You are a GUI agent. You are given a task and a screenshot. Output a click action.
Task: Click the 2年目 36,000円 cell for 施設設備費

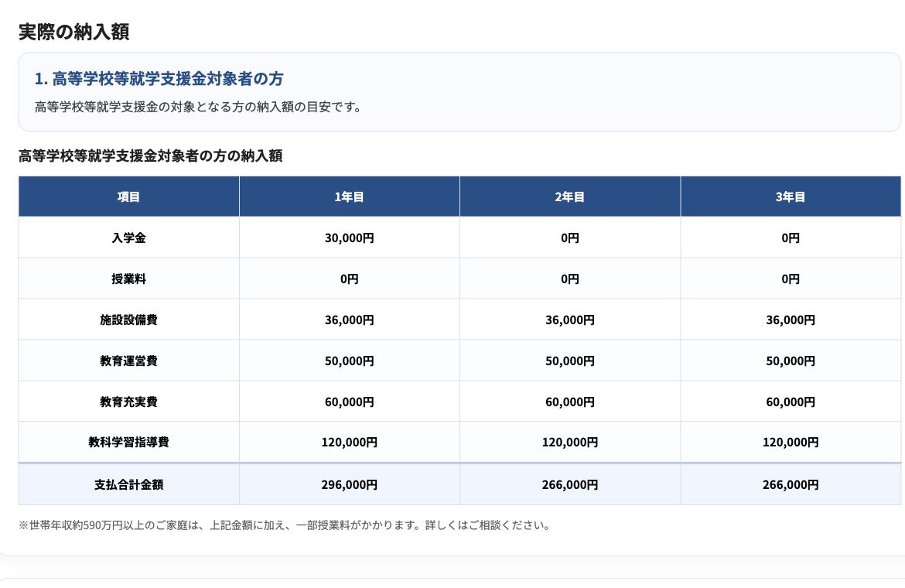(x=569, y=320)
